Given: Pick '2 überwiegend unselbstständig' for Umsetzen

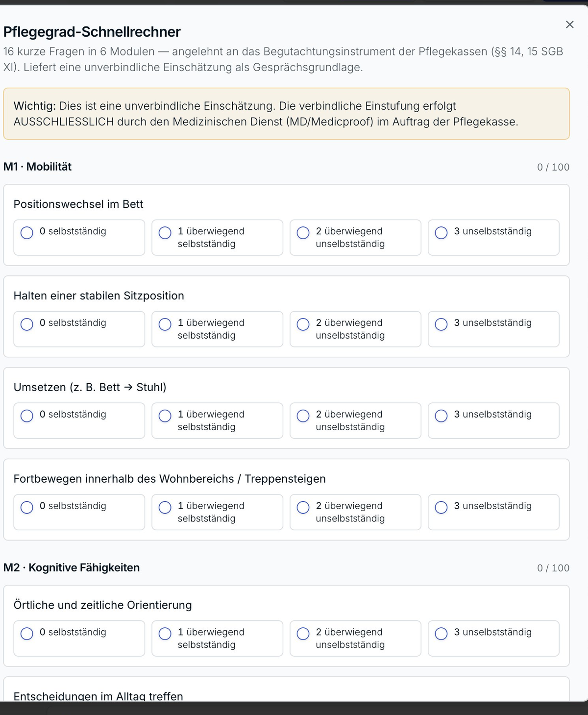Looking at the screenshot, I should click(x=356, y=420).
